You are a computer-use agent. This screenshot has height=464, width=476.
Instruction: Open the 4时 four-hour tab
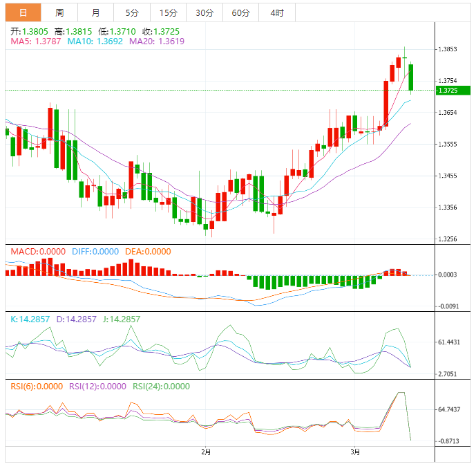(277, 12)
